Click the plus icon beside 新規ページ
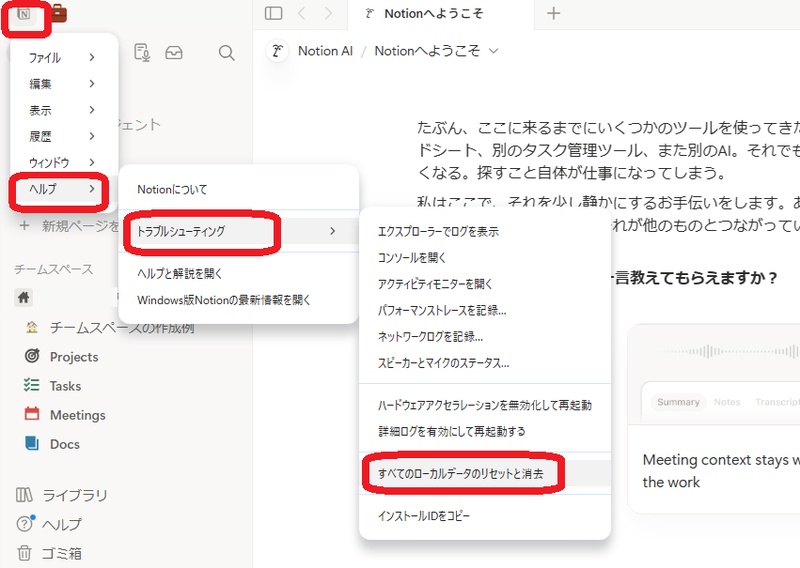Image resolution: width=800 pixels, height=568 pixels. tap(24, 226)
